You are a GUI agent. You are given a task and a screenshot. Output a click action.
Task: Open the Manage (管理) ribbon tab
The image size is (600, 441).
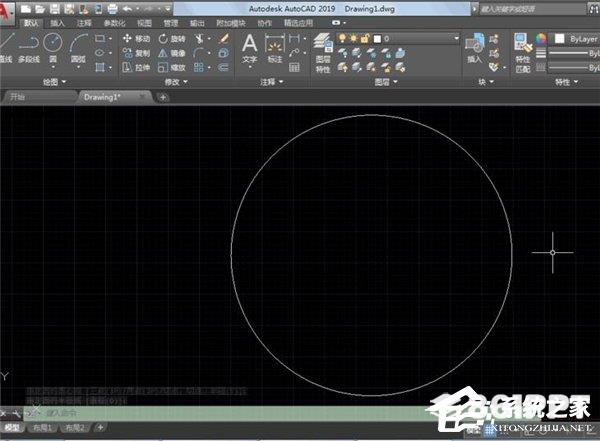pyautogui.click(x=171, y=23)
